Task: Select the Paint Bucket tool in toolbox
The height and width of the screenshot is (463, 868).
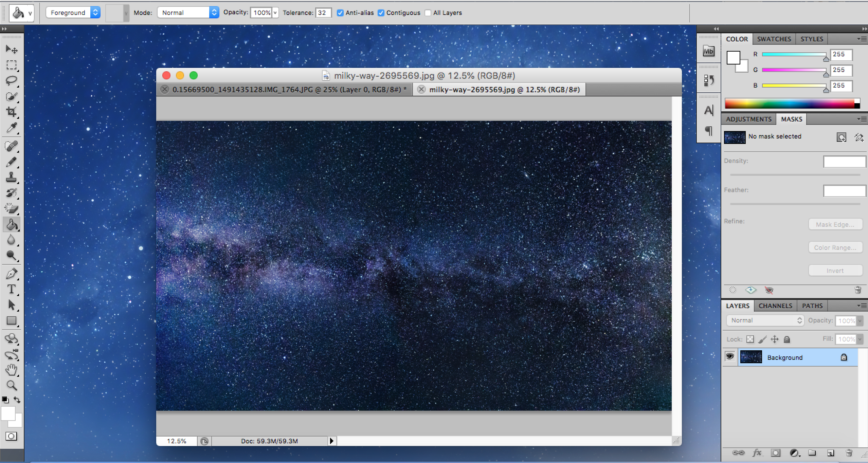Action: (x=12, y=224)
